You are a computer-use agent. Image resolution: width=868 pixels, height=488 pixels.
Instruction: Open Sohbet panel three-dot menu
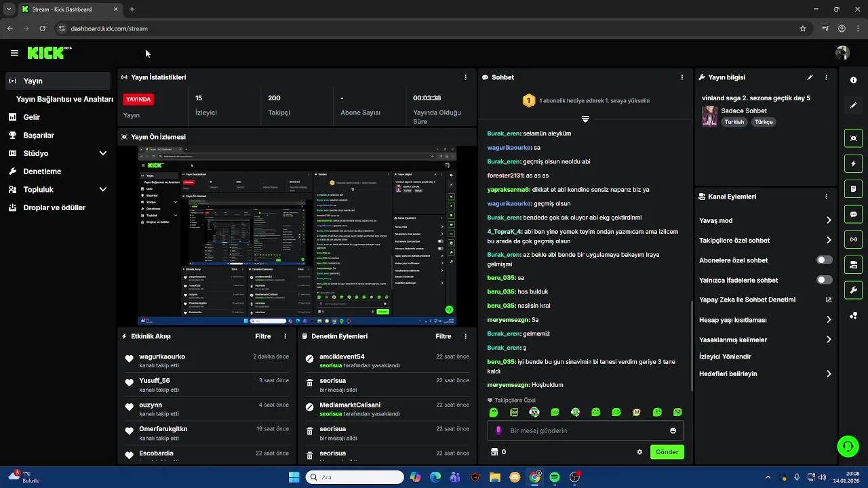pyautogui.click(x=682, y=77)
